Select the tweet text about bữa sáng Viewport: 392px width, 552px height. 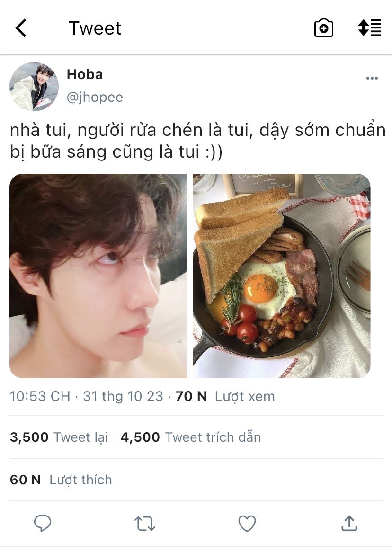(x=197, y=141)
